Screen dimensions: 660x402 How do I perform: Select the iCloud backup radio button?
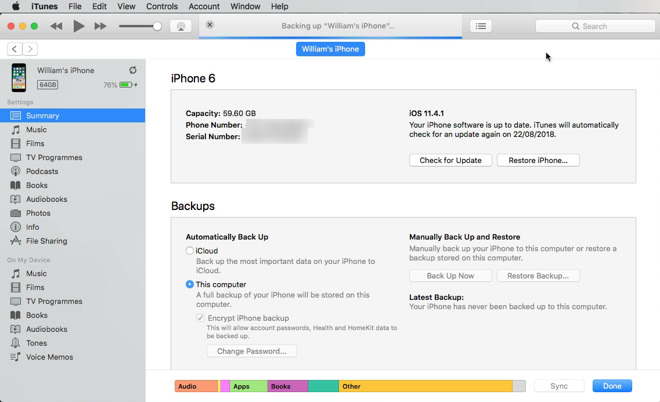tap(189, 250)
